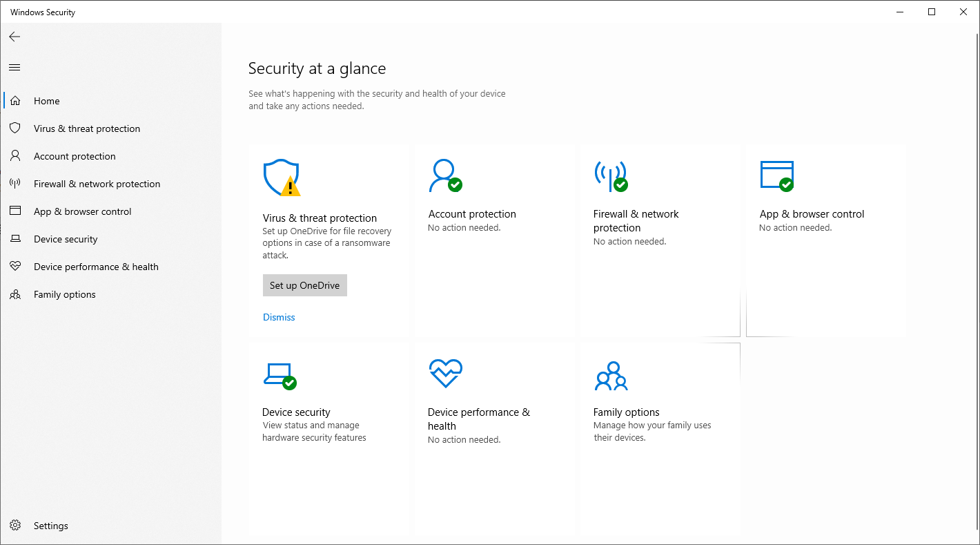This screenshot has height=545, width=980.
Task: Open Settings label in the sidebar
Action: 51,526
